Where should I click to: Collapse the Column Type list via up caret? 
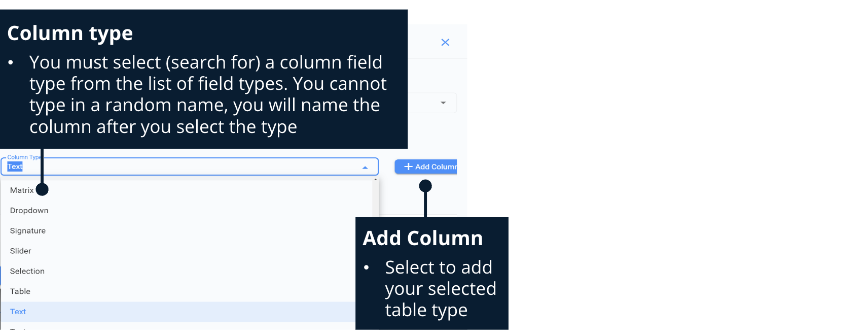(365, 167)
